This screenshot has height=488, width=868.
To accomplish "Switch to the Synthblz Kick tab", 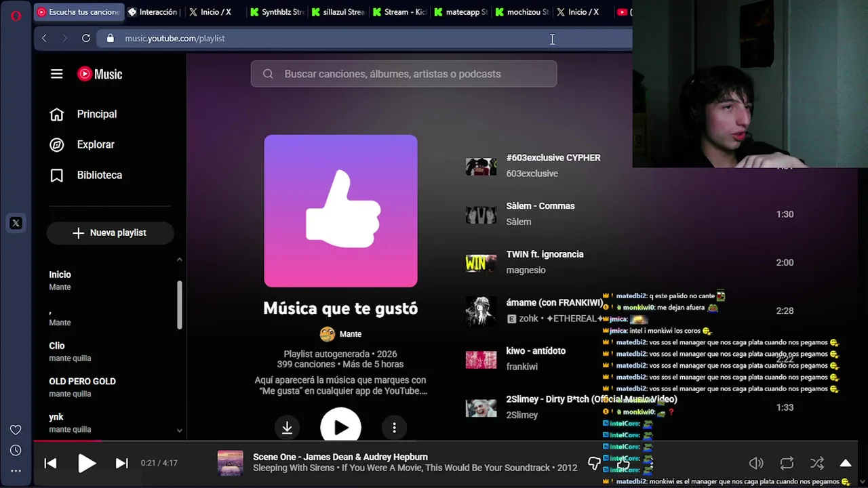I will 277,12.
